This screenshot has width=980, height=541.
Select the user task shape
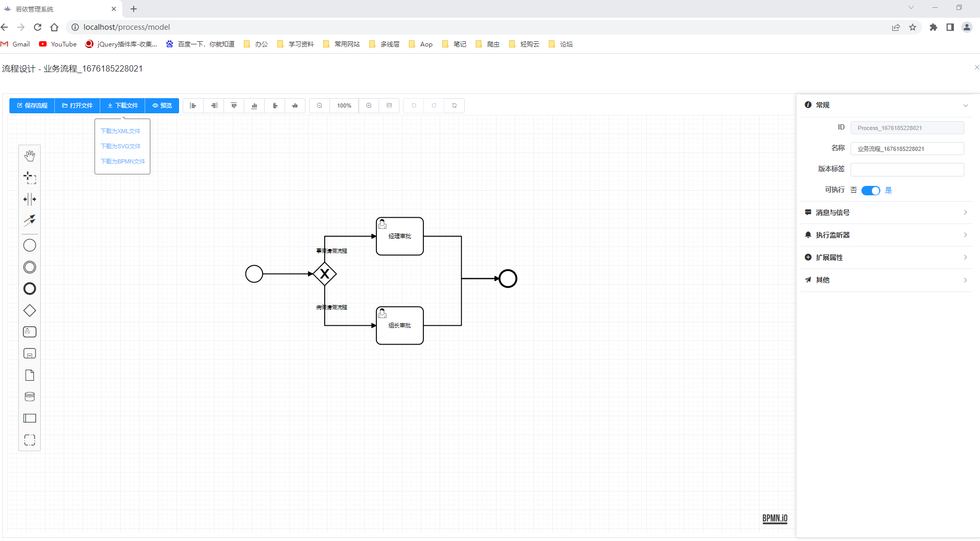click(x=30, y=332)
